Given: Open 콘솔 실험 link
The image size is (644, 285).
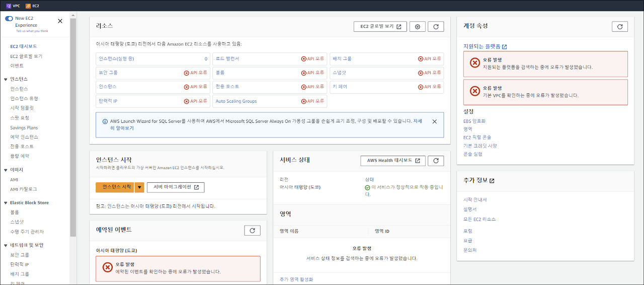Looking at the screenshot, I should pyautogui.click(x=473, y=154).
